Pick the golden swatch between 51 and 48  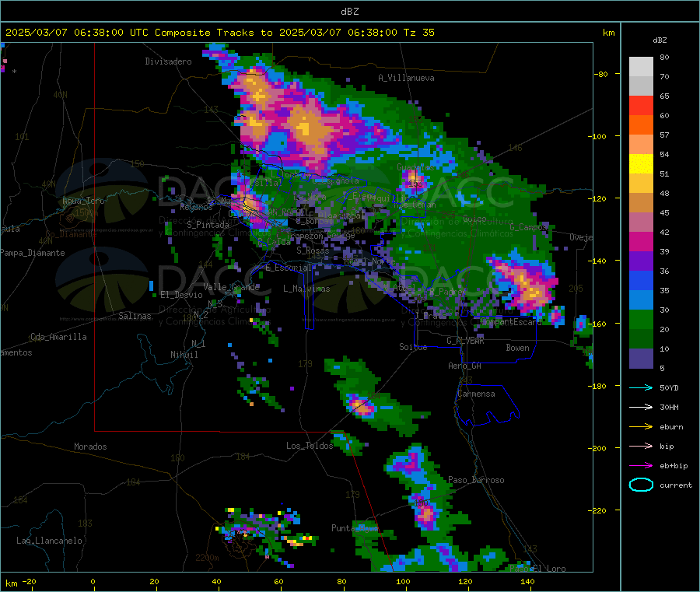pyautogui.click(x=641, y=183)
